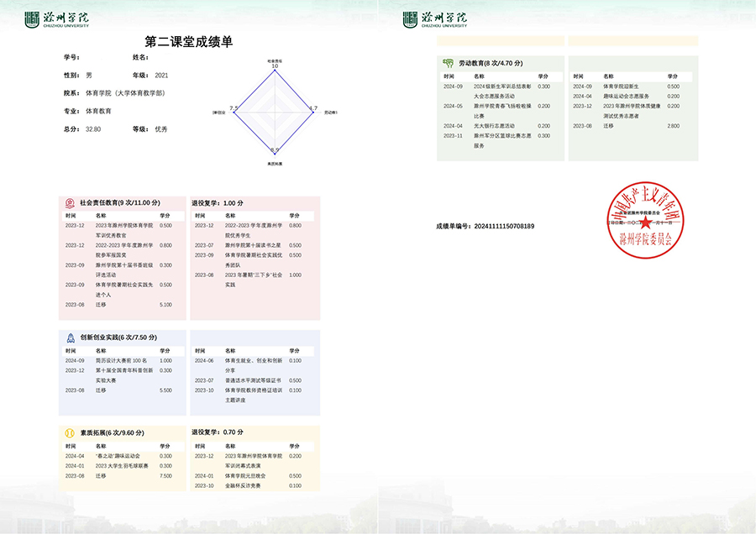This screenshot has width=756, height=534.
Task: Click the grade year value 2021
Action: point(161,76)
